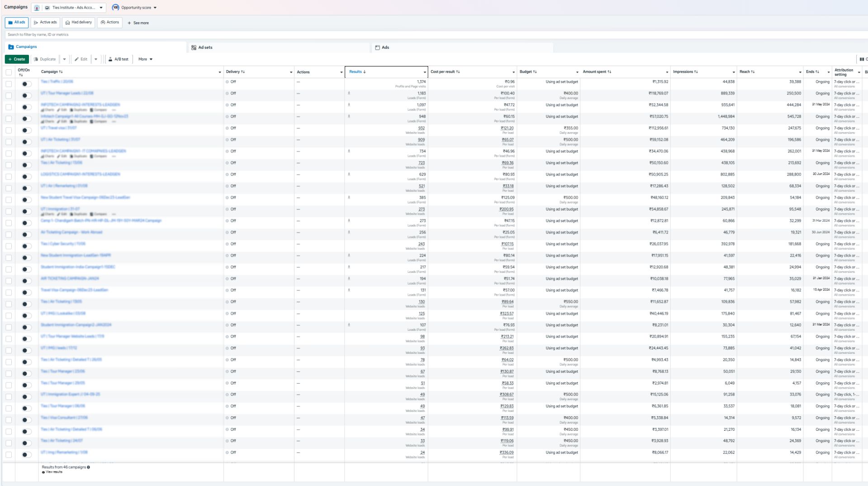The width and height of the screenshot is (868, 486).
Task: Open the Campaign column options arrow
Action: (220, 72)
